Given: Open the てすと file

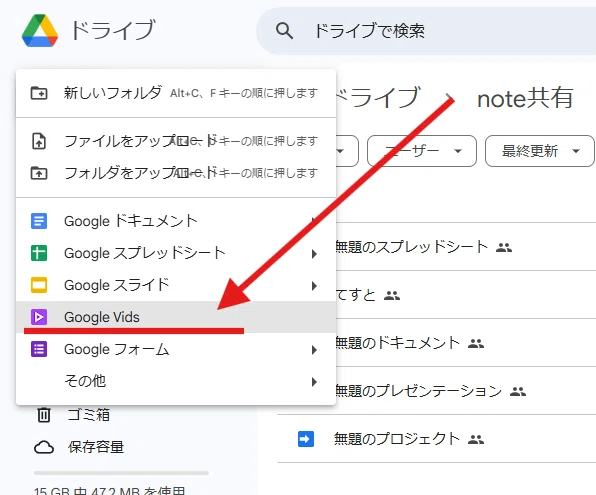Looking at the screenshot, I should 355,295.
